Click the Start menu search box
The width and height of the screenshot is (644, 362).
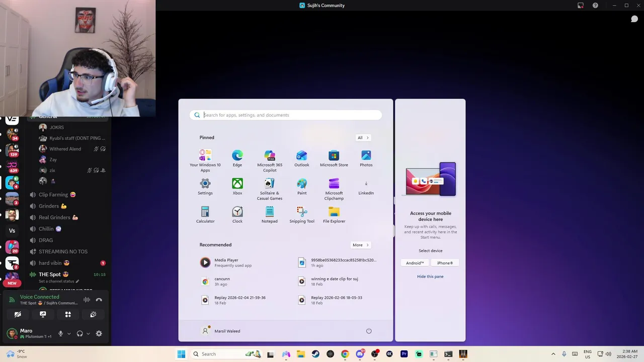click(286, 115)
